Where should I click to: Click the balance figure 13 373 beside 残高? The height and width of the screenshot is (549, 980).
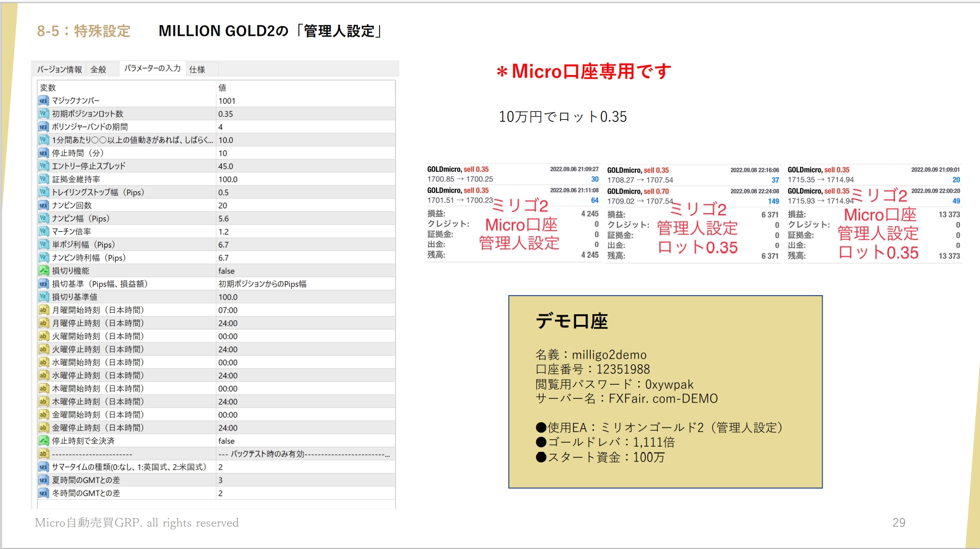pos(949,256)
